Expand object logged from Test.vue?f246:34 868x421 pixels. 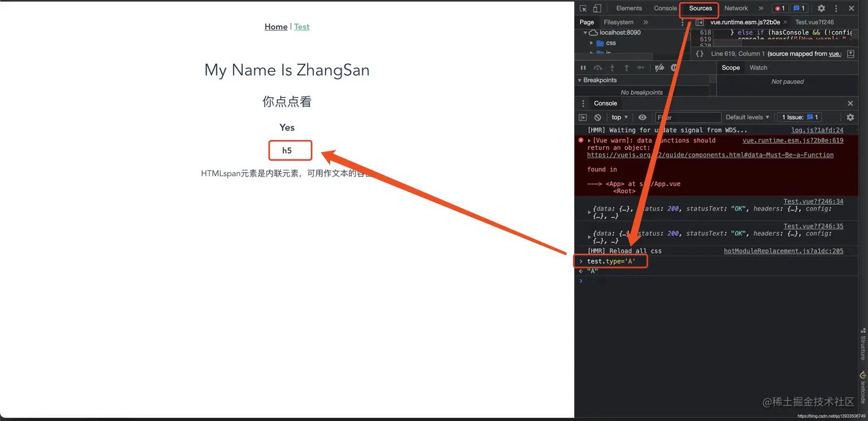[590, 212]
